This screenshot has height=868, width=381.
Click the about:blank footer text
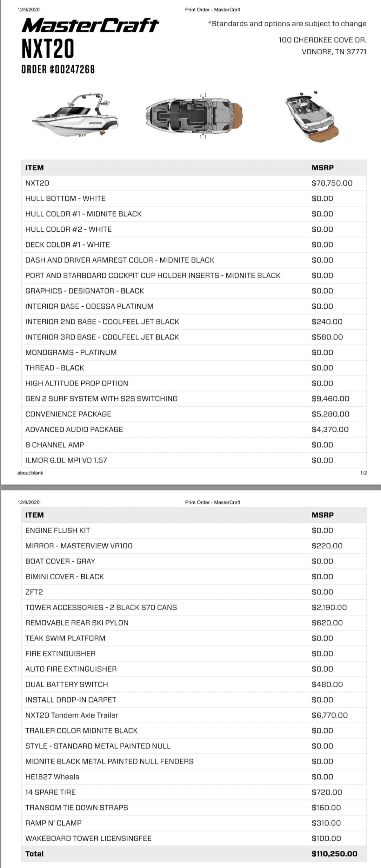pos(30,473)
